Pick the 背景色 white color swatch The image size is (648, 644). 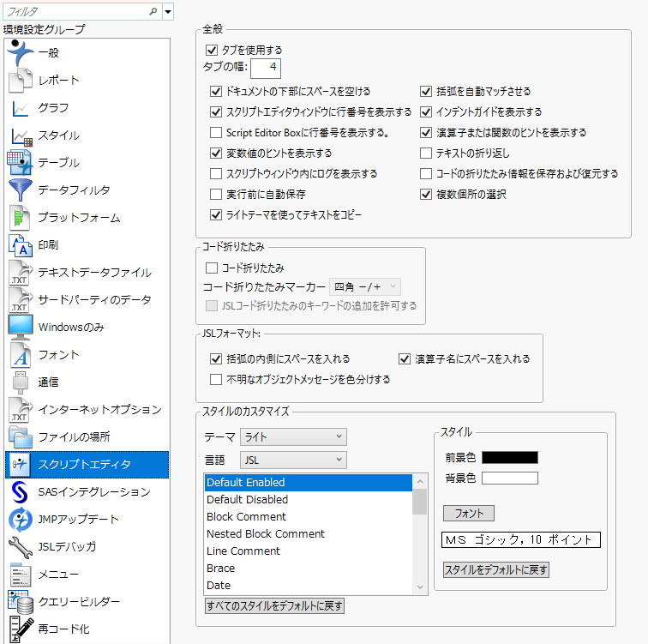tap(510, 478)
